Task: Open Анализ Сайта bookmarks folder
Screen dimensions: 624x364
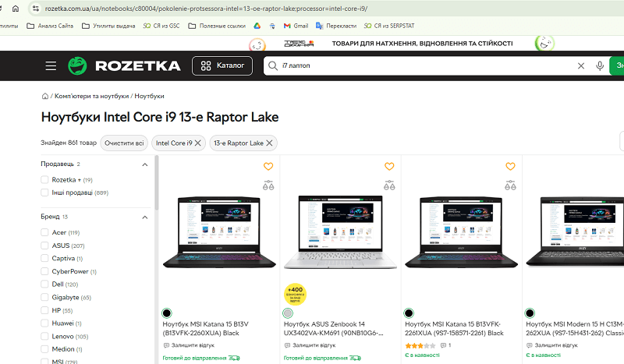Action: click(50, 26)
